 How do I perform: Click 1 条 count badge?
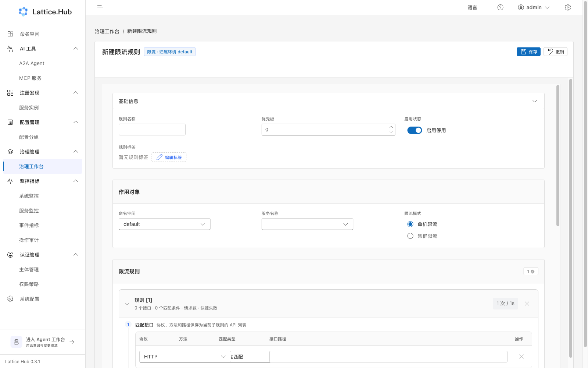click(531, 271)
